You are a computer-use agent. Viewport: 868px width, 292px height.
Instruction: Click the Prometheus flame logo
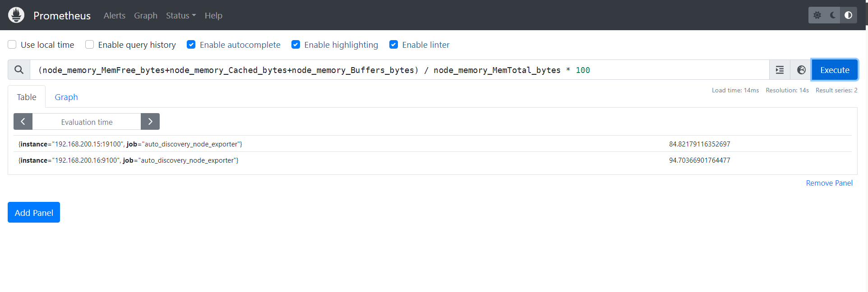pos(16,15)
